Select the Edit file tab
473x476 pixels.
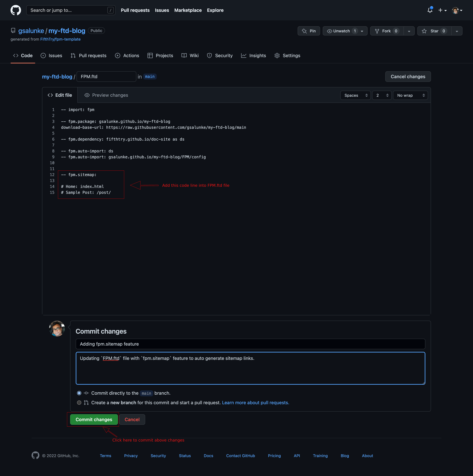click(x=60, y=95)
